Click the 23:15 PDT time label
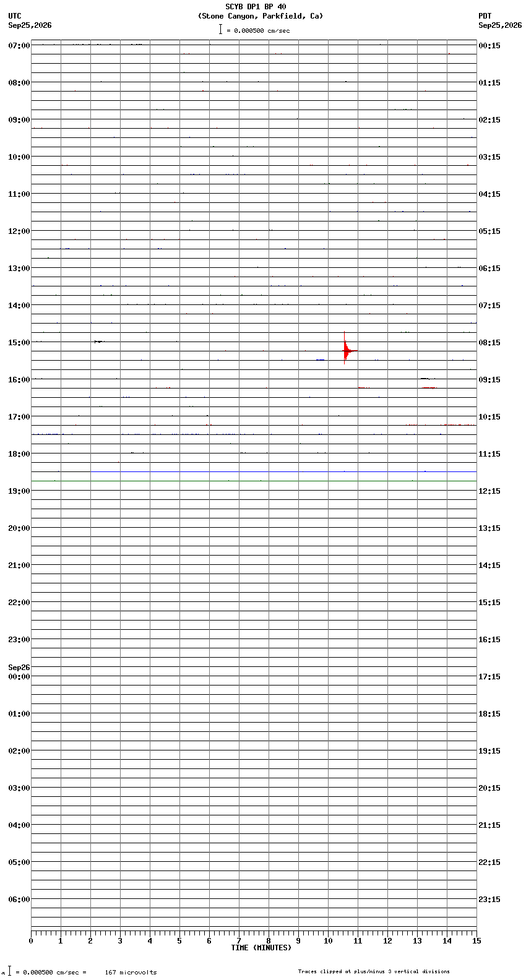 pyautogui.click(x=489, y=900)
